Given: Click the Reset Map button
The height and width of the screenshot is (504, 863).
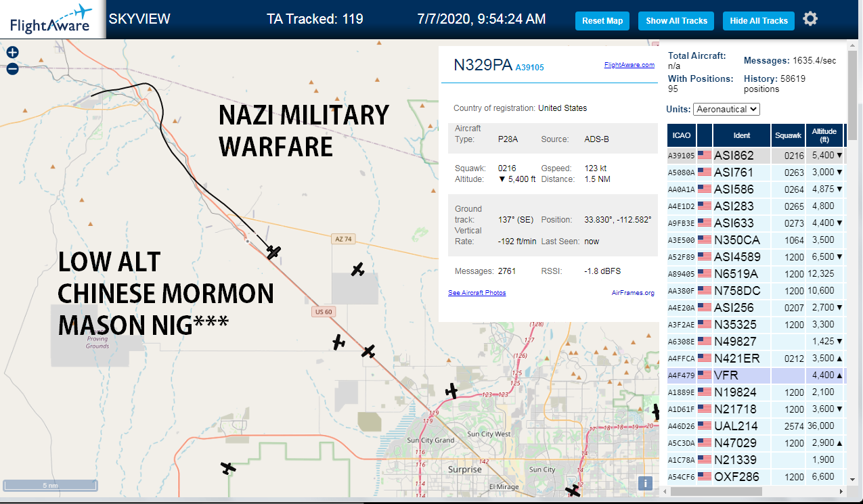Looking at the screenshot, I should (x=602, y=21).
